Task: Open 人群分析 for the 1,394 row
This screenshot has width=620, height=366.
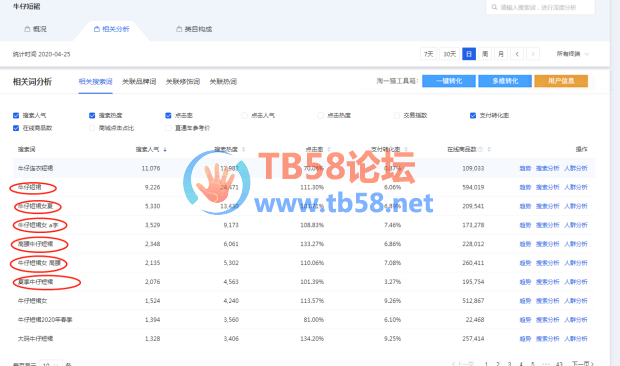Action: point(576,320)
